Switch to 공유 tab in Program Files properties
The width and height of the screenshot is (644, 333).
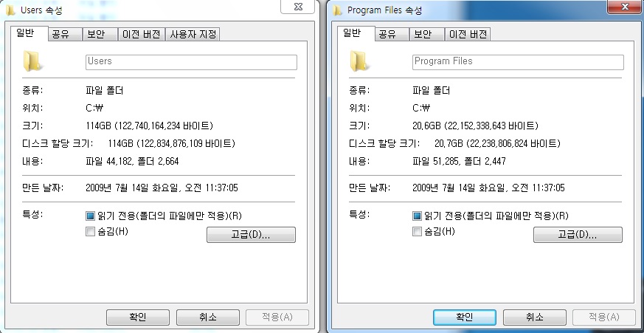point(392,35)
